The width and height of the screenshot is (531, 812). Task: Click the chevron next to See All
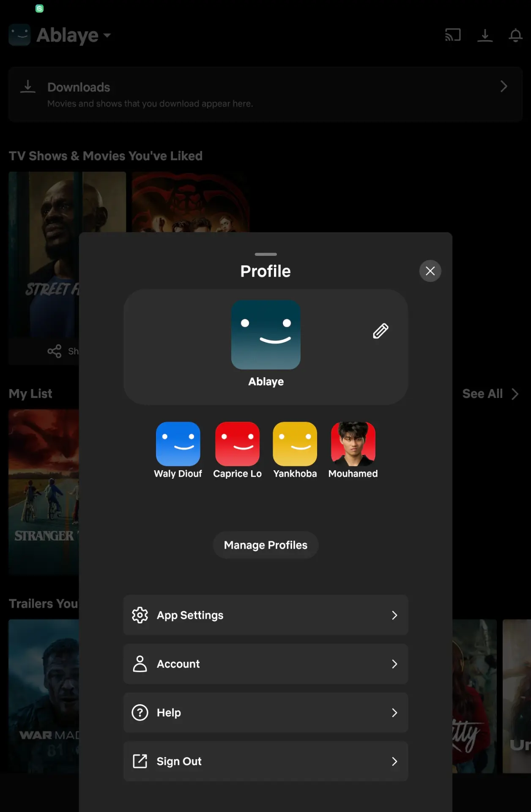point(515,394)
